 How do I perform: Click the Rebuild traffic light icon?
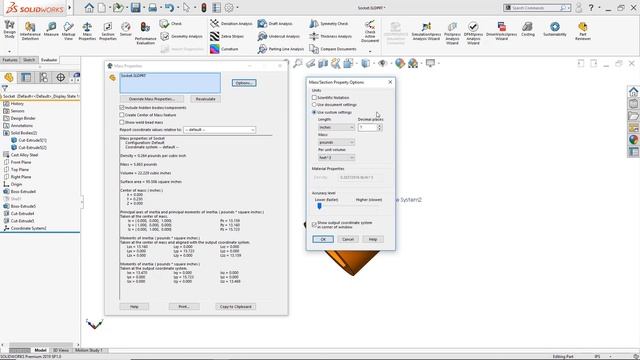tap(204, 8)
